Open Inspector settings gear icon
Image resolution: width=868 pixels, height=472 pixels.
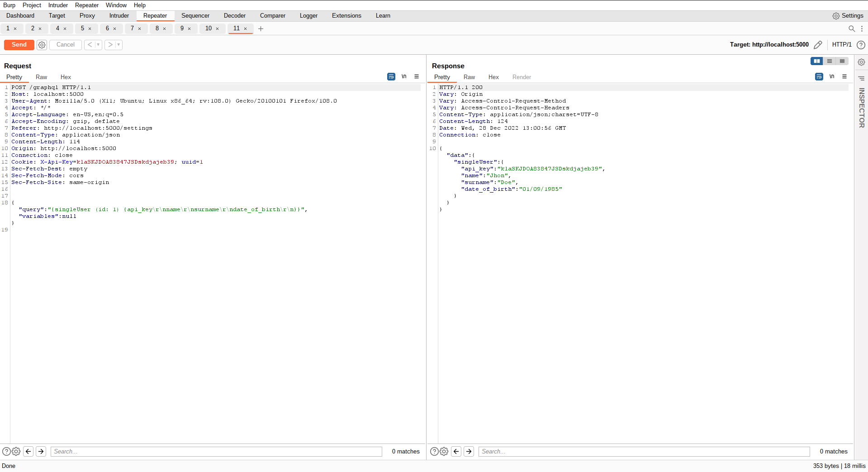(862, 62)
